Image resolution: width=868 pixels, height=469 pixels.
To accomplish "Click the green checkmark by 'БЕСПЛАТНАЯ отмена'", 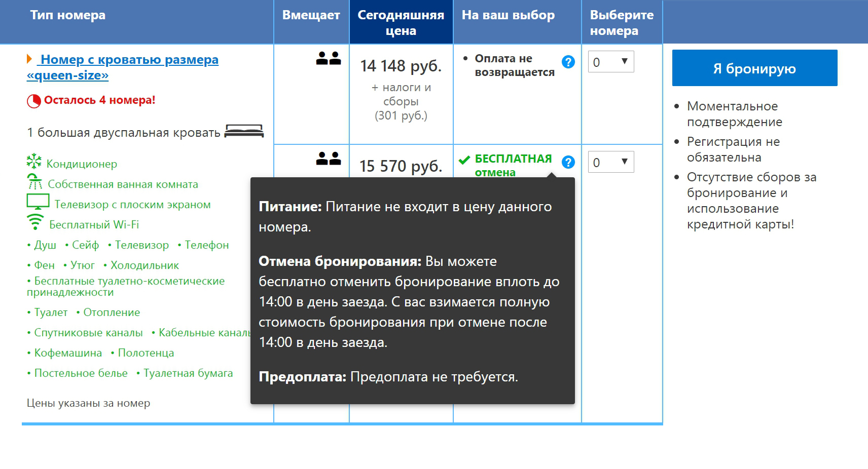I will (464, 160).
